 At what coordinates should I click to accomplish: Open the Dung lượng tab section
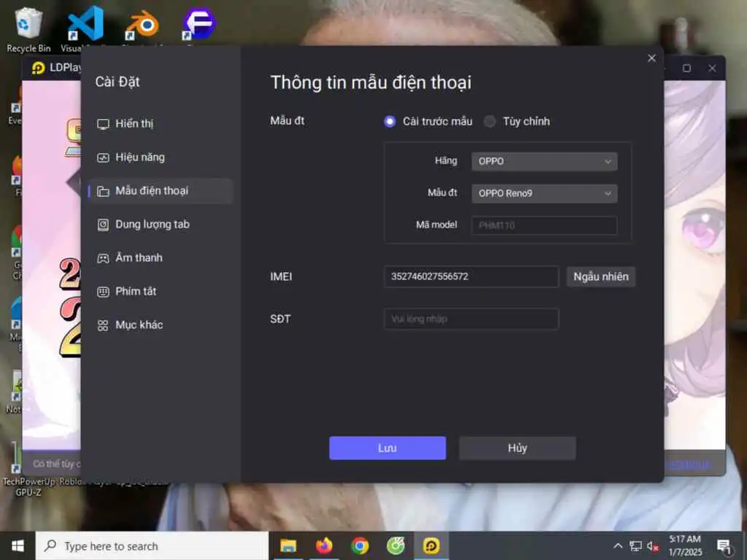coord(160,225)
